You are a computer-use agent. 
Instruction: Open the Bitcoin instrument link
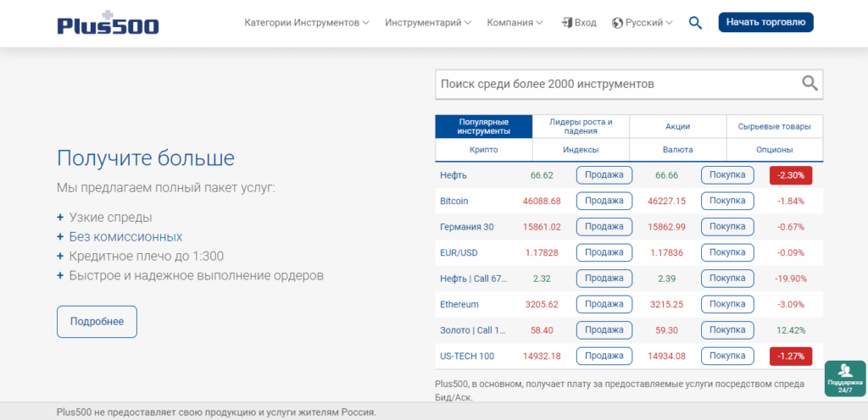point(454,202)
